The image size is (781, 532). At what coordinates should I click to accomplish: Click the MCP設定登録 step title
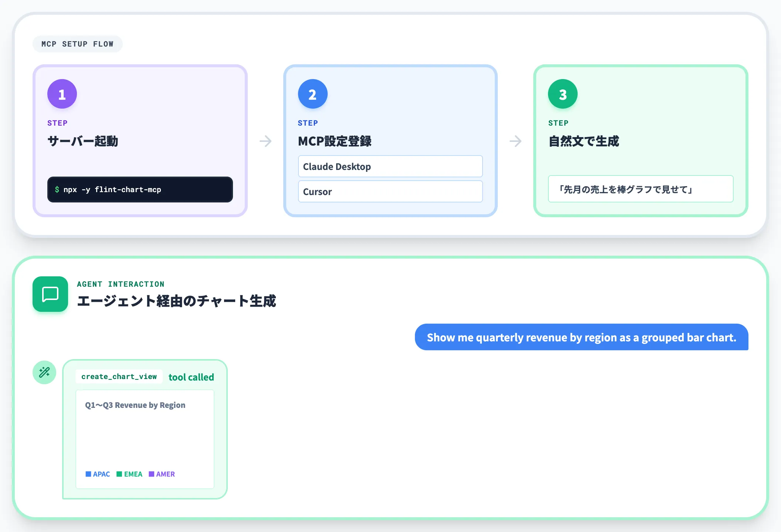[x=335, y=141]
